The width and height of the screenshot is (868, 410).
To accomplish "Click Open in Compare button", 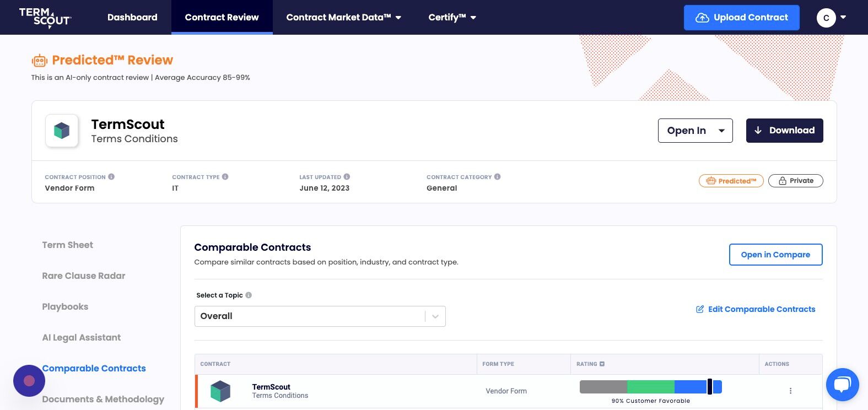I will [775, 255].
